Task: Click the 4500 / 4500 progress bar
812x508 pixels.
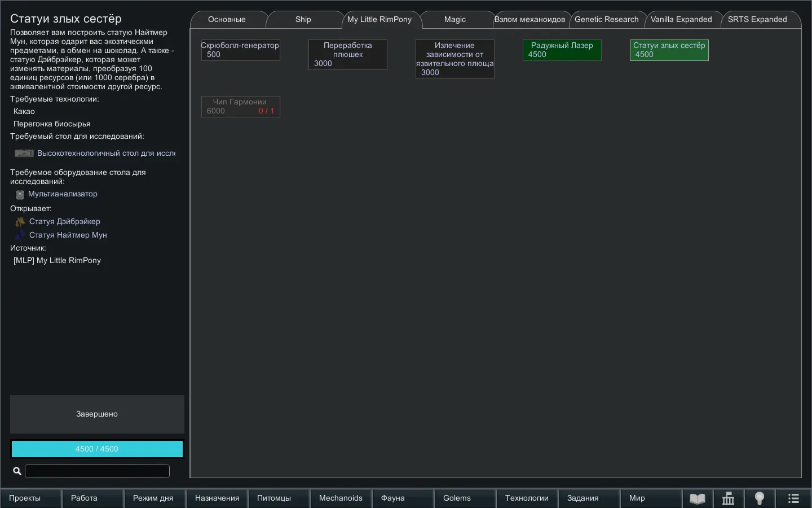Action: [x=97, y=449]
